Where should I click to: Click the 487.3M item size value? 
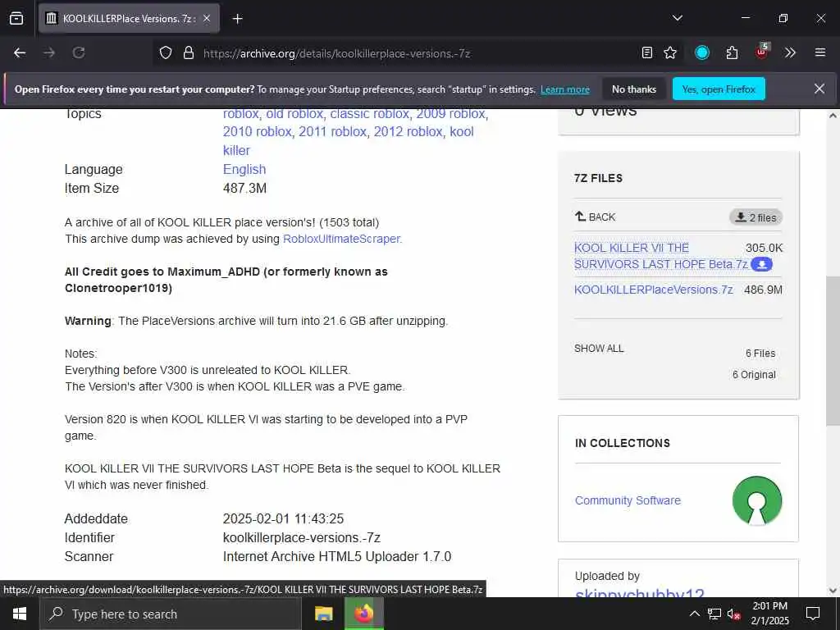pyautogui.click(x=244, y=189)
